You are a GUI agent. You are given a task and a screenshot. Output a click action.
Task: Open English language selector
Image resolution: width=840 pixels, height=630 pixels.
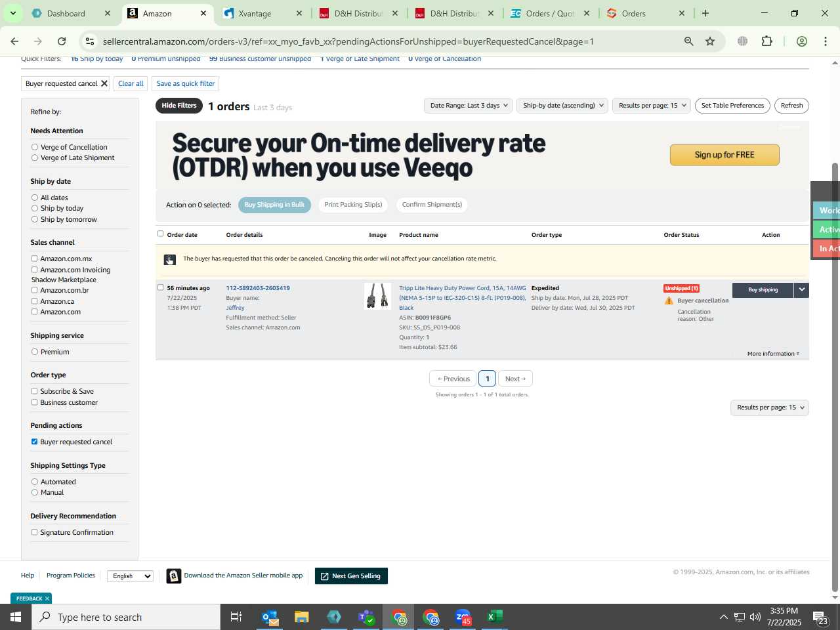click(x=130, y=576)
